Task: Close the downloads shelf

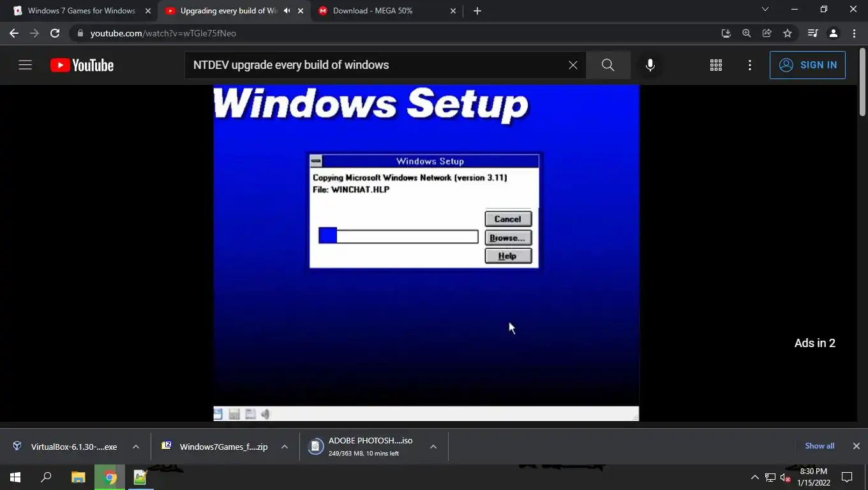Action: click(857, 446)
